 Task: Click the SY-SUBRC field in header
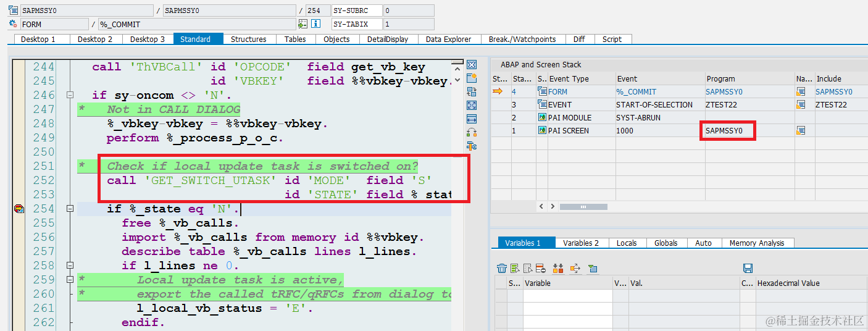(356, 10)
